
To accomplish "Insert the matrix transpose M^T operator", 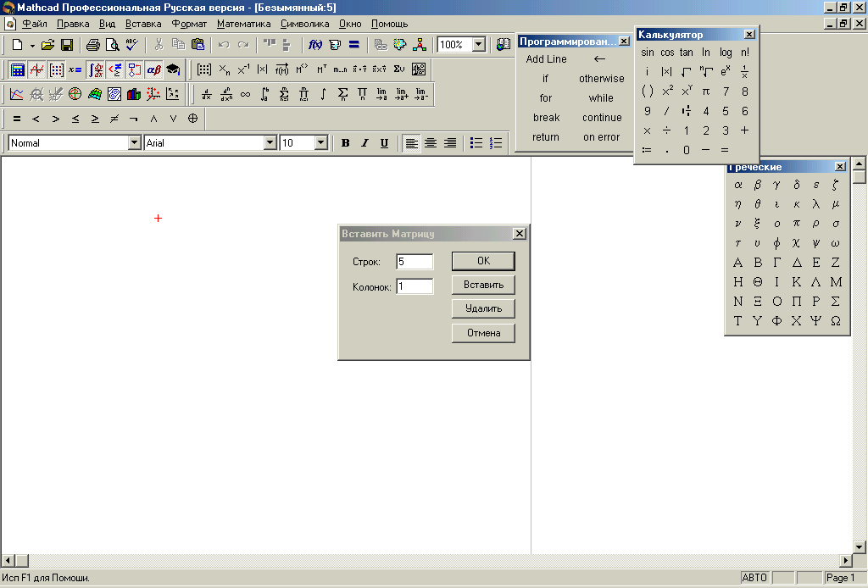I will coord(321,69).
